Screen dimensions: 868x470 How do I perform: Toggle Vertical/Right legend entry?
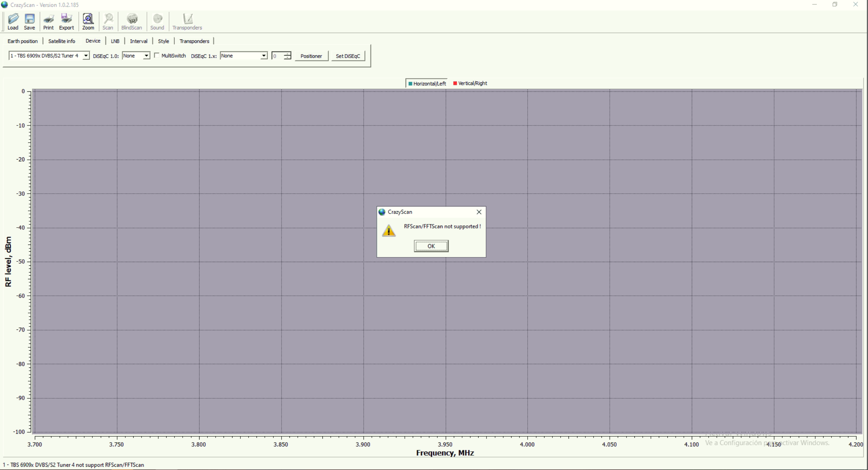[x=470, y=83]
